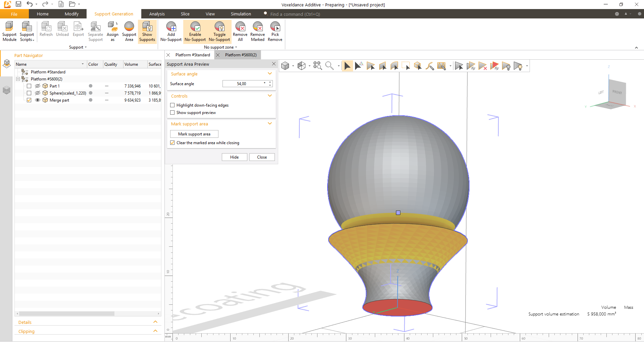Click the Mark support area button
Screen dimensions: 644x348
coord(194,134)
